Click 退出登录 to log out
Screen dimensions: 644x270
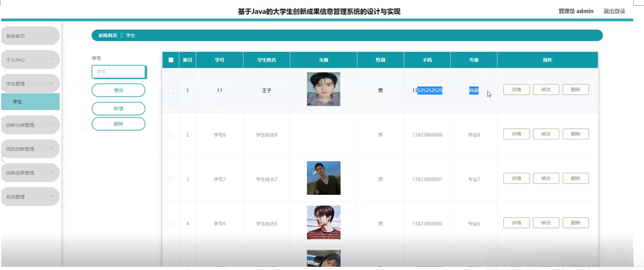tap(614, 11)
